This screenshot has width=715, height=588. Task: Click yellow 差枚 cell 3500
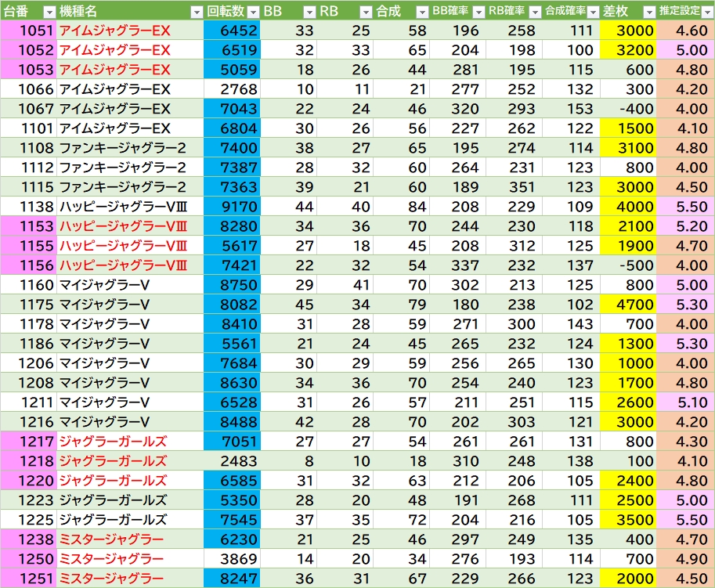pyautogui.click(x=628, y=521)
